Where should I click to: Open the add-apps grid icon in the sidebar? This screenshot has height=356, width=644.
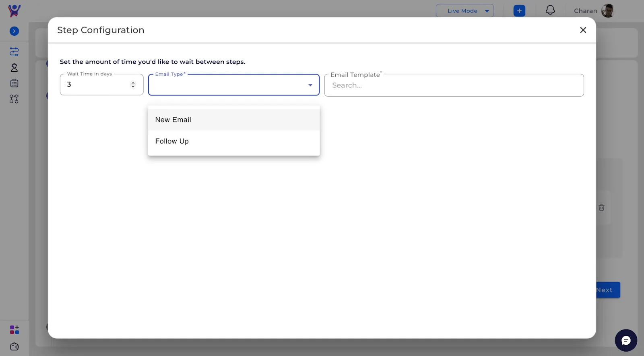(x=14, y=330)
